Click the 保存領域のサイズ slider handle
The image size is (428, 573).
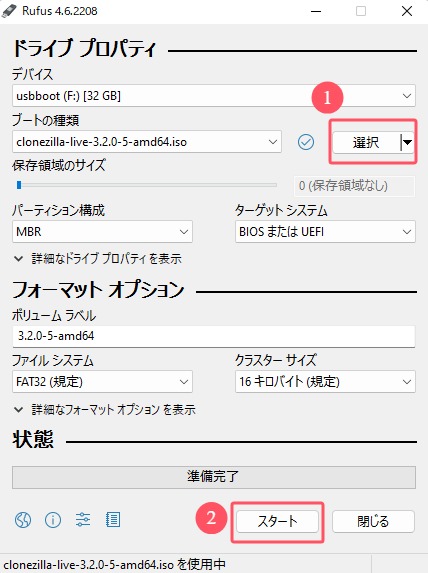(19, 185)
